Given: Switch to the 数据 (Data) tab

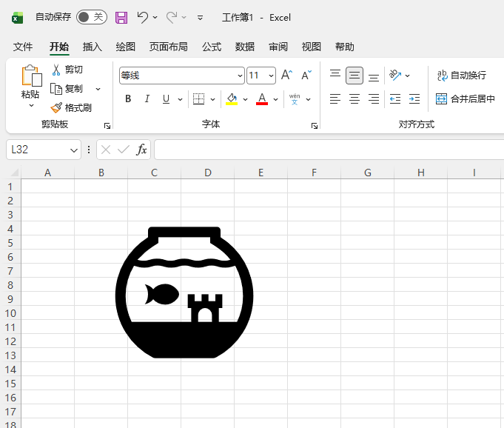Looking at the screenshot, I should (x=245, y=47).
